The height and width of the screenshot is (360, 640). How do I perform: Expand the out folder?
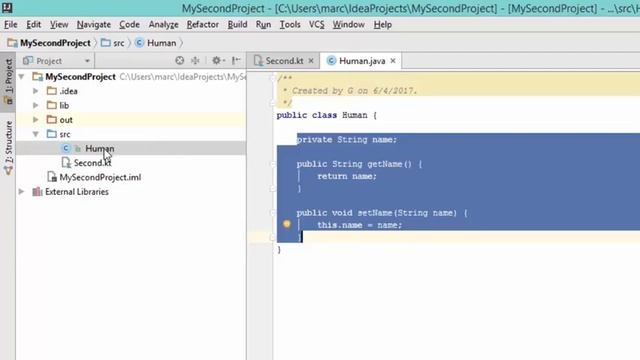[36, 120]
